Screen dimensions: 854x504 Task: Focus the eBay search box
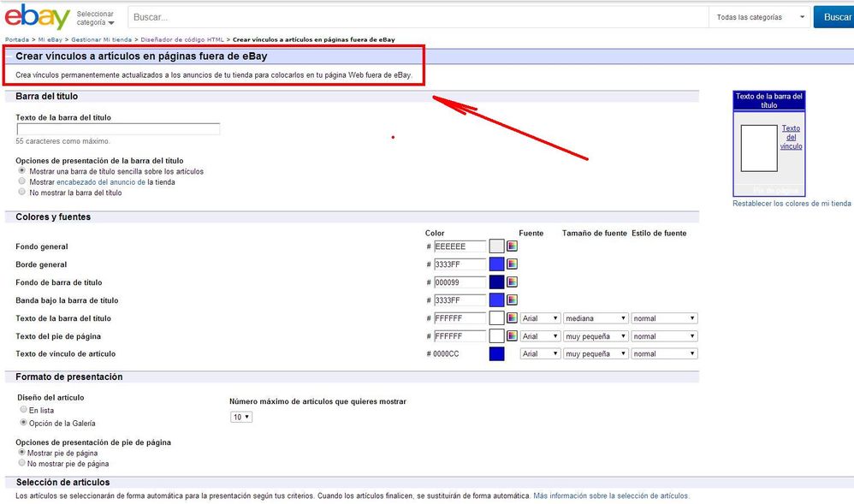(418, 17)
